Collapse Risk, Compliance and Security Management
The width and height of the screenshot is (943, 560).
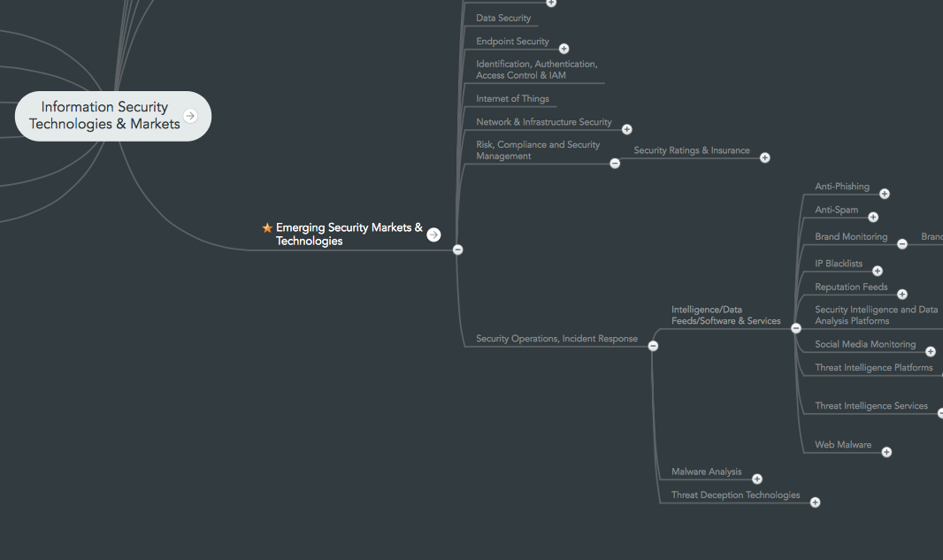point(615,163)
